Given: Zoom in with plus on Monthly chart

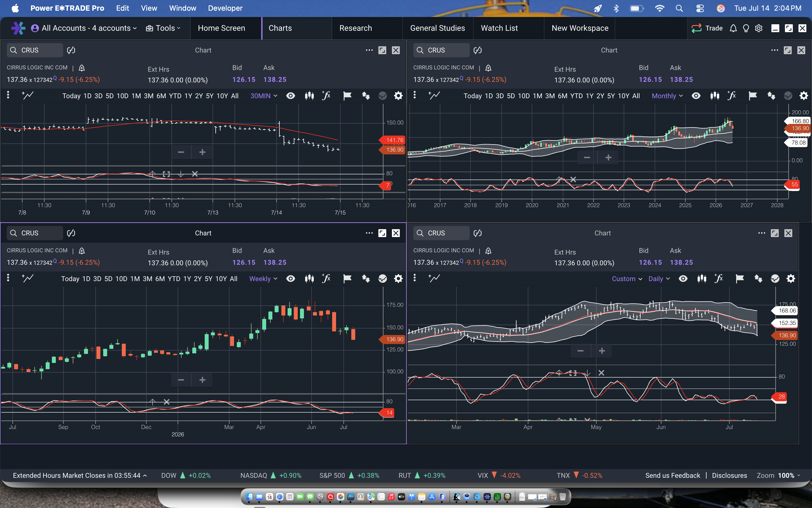Looking at the screenshot, I should tap(608, 157).
